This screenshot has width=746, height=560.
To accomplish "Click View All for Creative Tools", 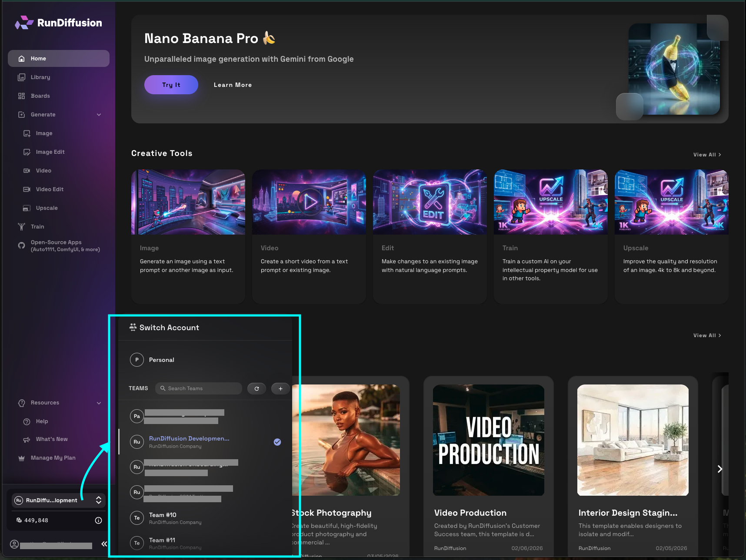I will click(x=707, y=155).
